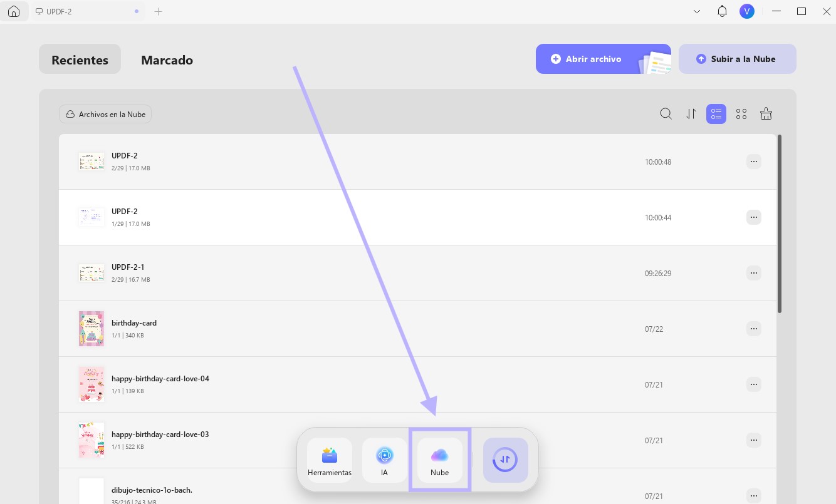Expand the title bar dropdown chevron
The height and width of the screenshot is (504, 836).
697,11
